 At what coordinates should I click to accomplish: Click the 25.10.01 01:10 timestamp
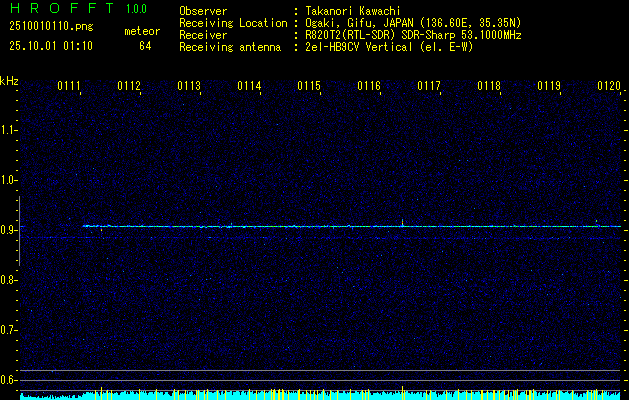[x=51, y=46]
